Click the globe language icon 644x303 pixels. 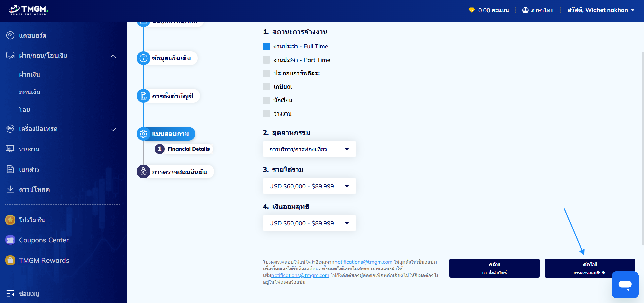(x=525, y=10)
